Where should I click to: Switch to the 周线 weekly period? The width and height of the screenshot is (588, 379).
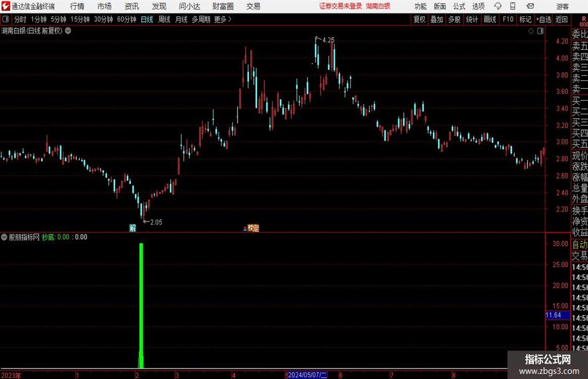tap(164, 19)
